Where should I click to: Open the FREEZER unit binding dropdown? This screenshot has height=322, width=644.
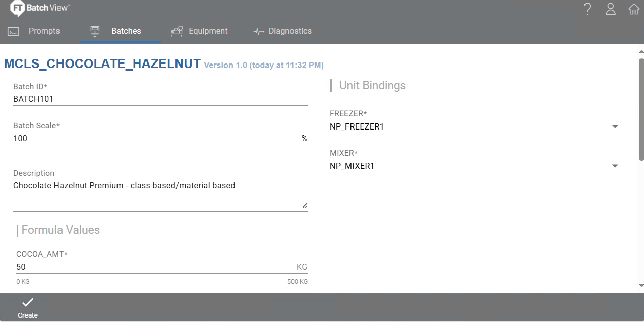[x=475, y=127]
